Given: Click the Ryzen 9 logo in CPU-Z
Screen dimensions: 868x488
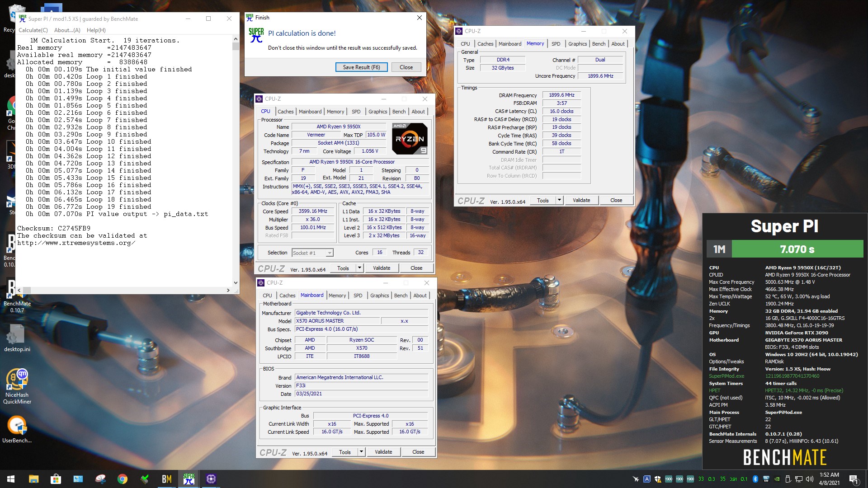Looking at the screenshot, I should (x=410, y=139).
